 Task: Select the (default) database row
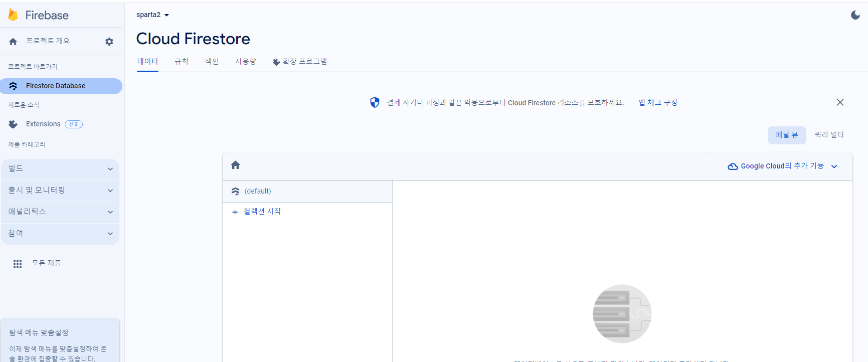click(307, 192)
